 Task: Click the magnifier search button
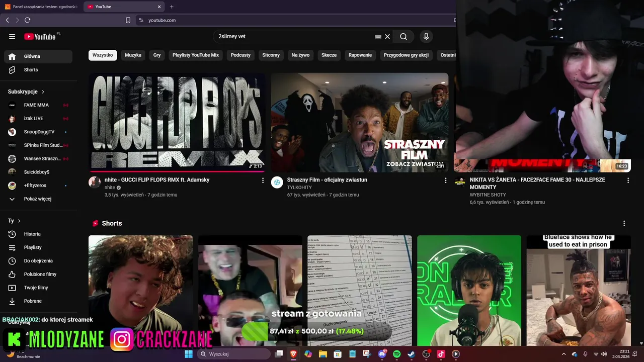(404, 36)
